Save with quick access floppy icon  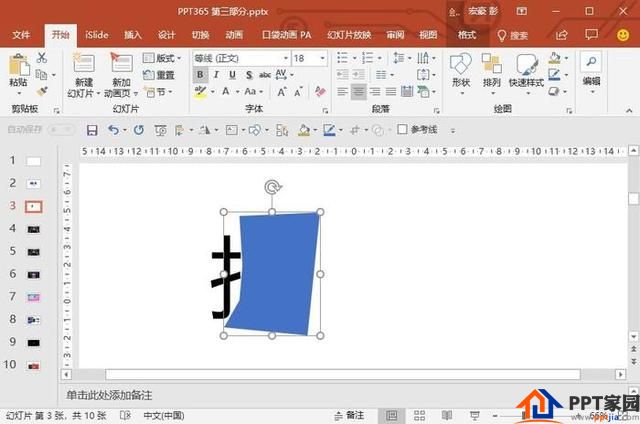coord(92,130)
